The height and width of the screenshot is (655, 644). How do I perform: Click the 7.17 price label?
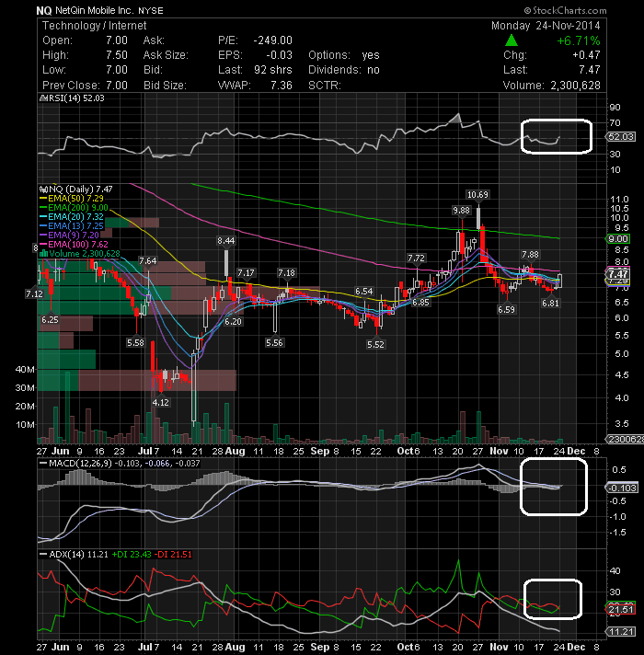tap(246, 273)
